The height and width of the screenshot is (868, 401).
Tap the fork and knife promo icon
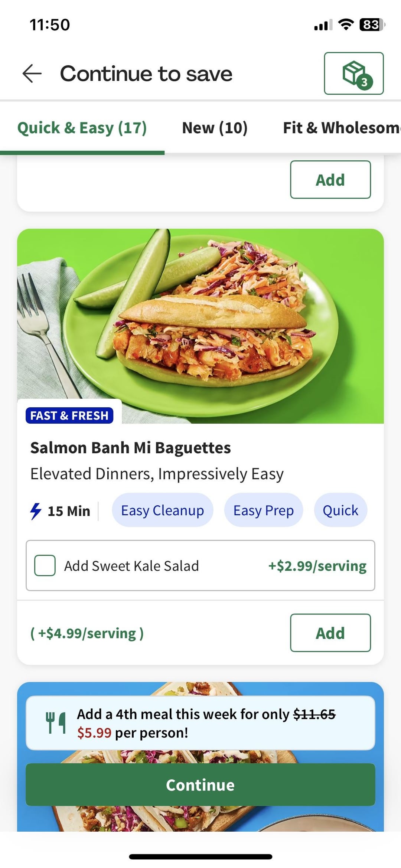56,723
